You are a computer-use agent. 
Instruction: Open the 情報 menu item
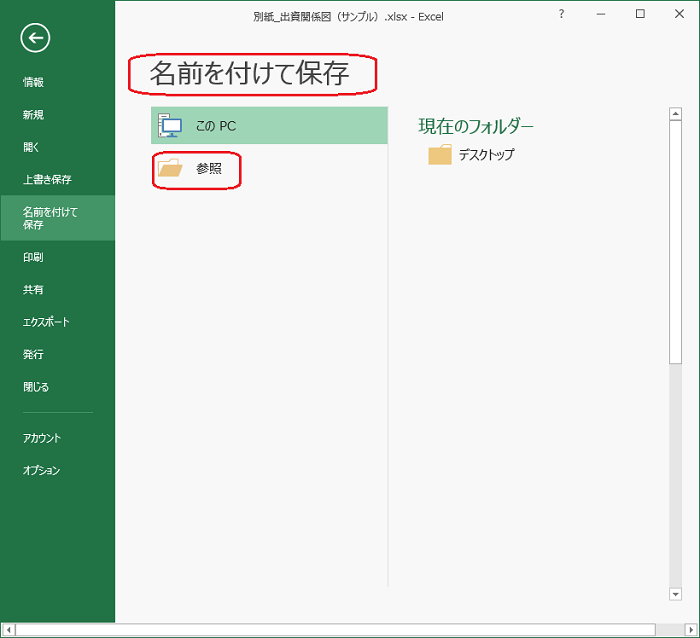tap(33, 82)
